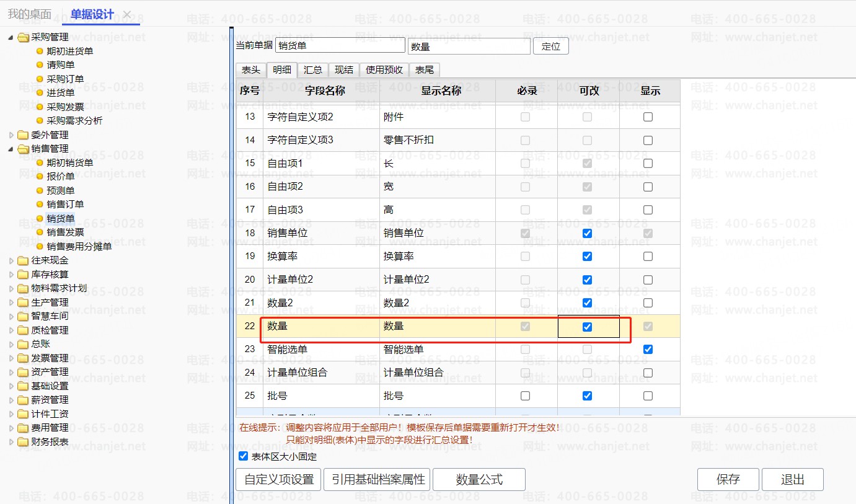The image size is (856, 504).
Task: Click the folder icon beside 库存核算
Action: (24, 275)
